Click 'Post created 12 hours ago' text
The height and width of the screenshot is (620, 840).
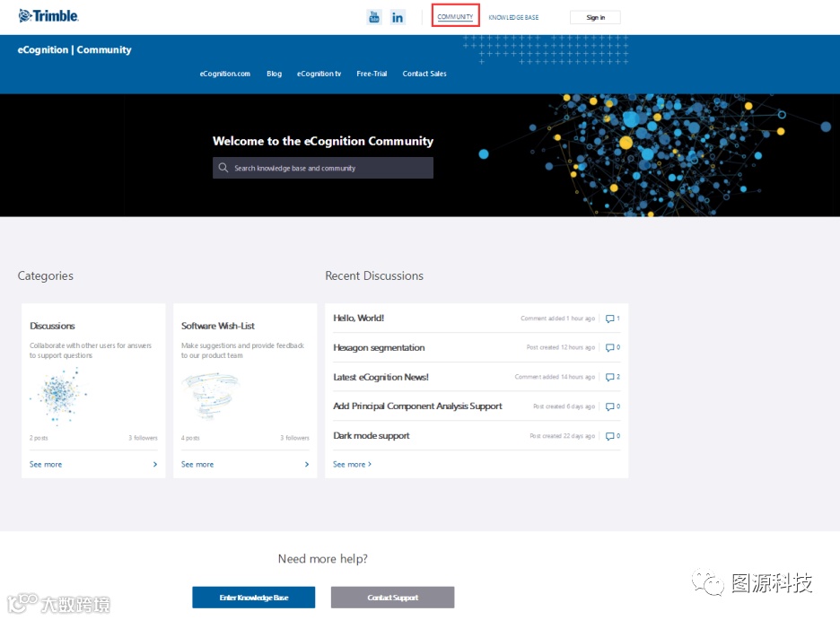(560, 347)
